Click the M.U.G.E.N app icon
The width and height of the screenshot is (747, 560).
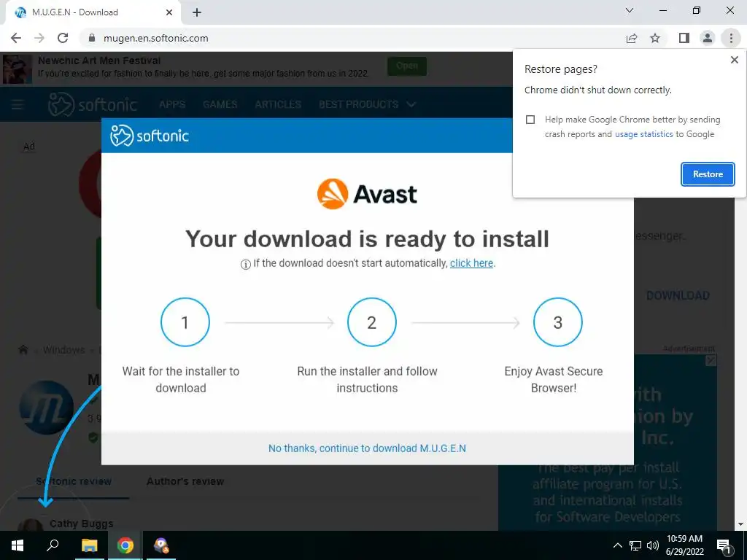[46, 407]
